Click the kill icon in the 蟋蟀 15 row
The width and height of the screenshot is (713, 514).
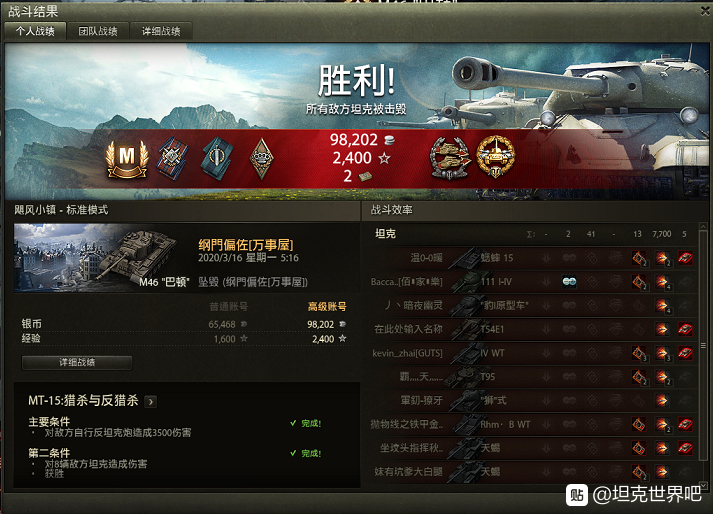click(x=685, y=258)
